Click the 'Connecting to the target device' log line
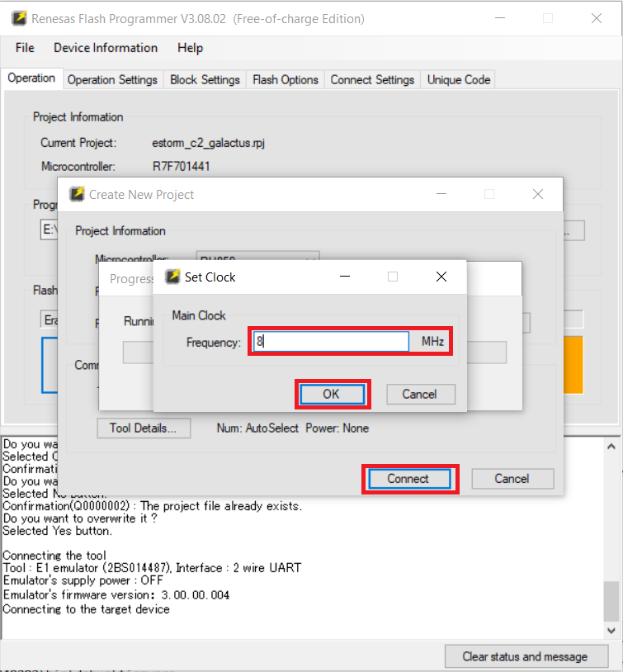 click(87, 609)
